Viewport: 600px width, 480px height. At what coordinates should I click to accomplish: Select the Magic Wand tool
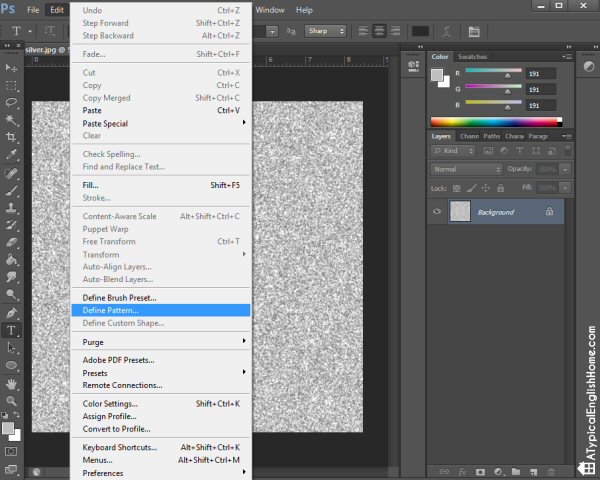click(11, 120)
